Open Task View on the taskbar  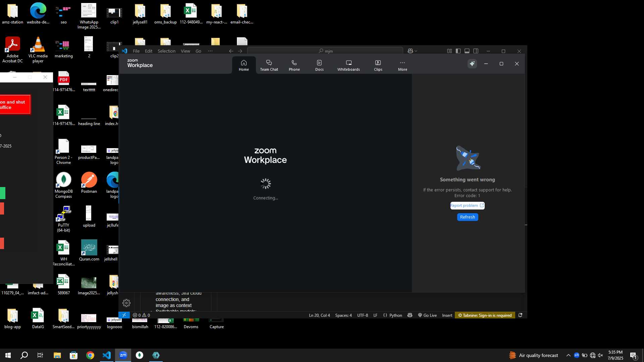click(40, 355)
